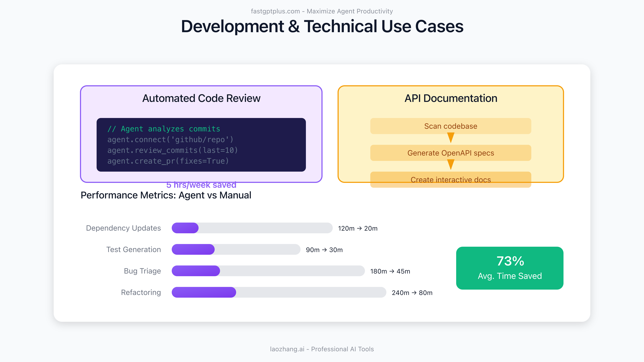
Task: Click the agent.connect('github/repo') code line
Action: [x=170, y=139]
